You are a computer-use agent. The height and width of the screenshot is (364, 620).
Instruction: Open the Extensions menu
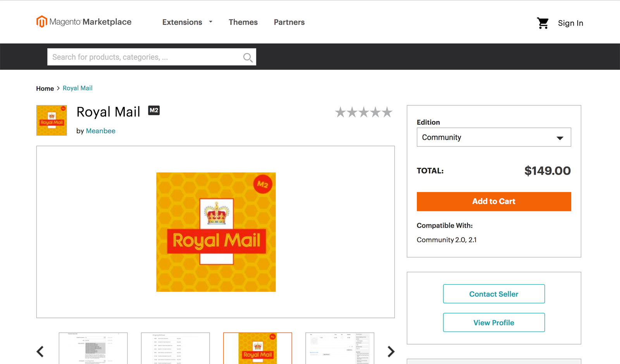(x=182, y=22)
